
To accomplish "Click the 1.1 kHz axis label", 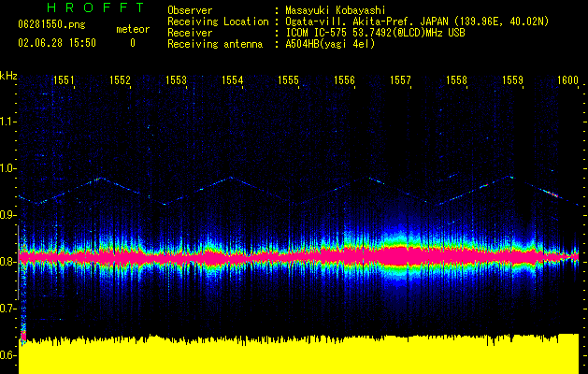I will coord(7,122).
